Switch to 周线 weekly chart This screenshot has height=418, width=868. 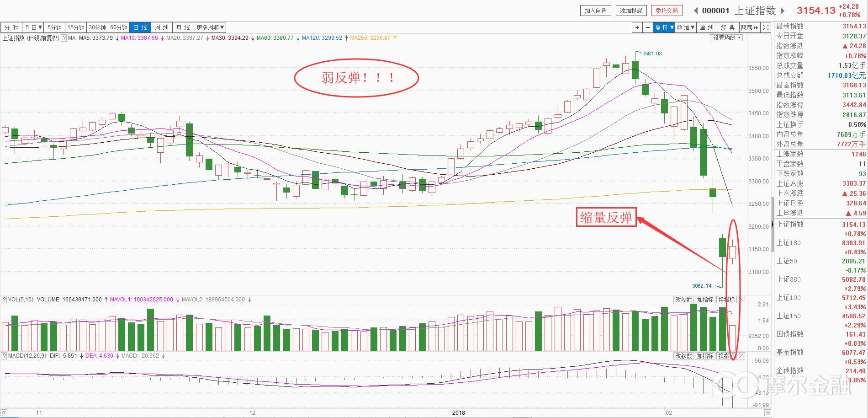pos(162,27)
